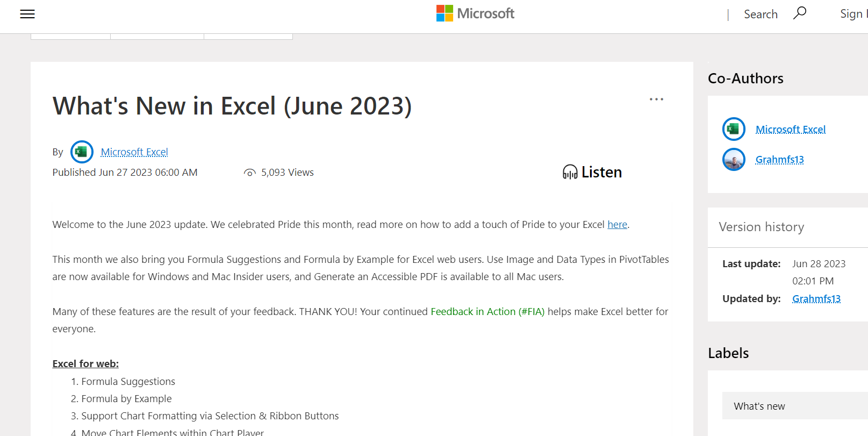Click the 'Labels' heading

(x=728, y=353)
